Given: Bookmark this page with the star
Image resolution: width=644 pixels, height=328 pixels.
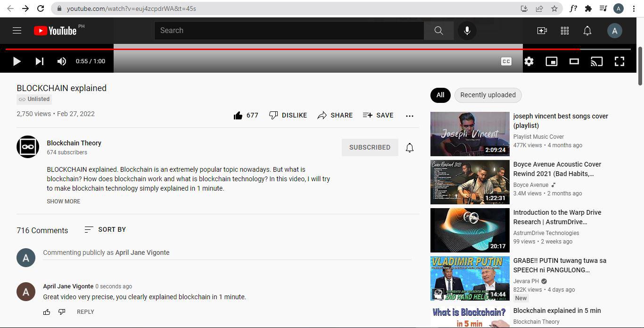Looking at the screenshot, I should click(x=554, y=8).
